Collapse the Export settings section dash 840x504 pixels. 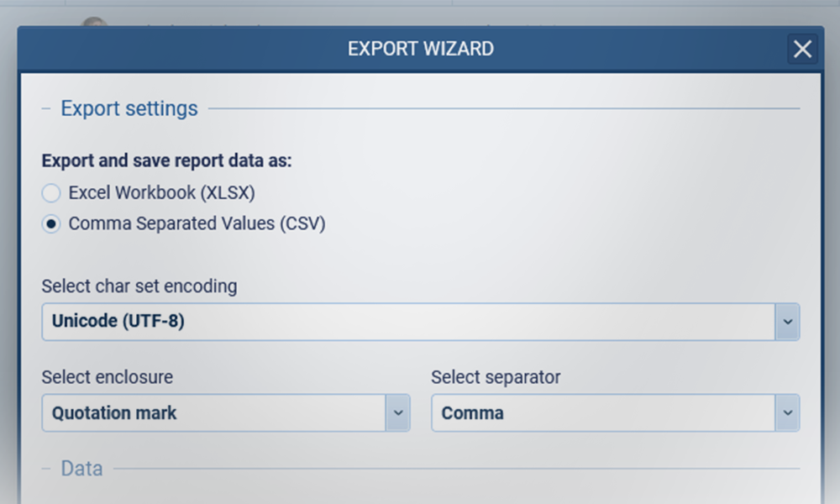[46, 108]
